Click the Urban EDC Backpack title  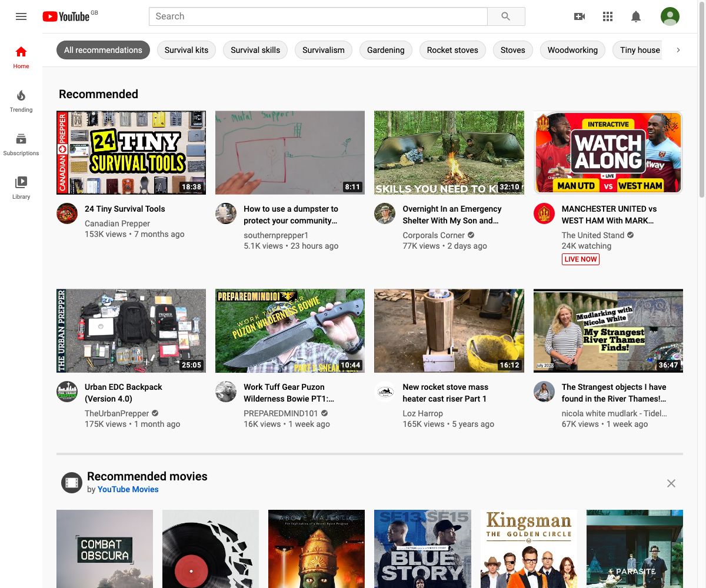[124, 393]
